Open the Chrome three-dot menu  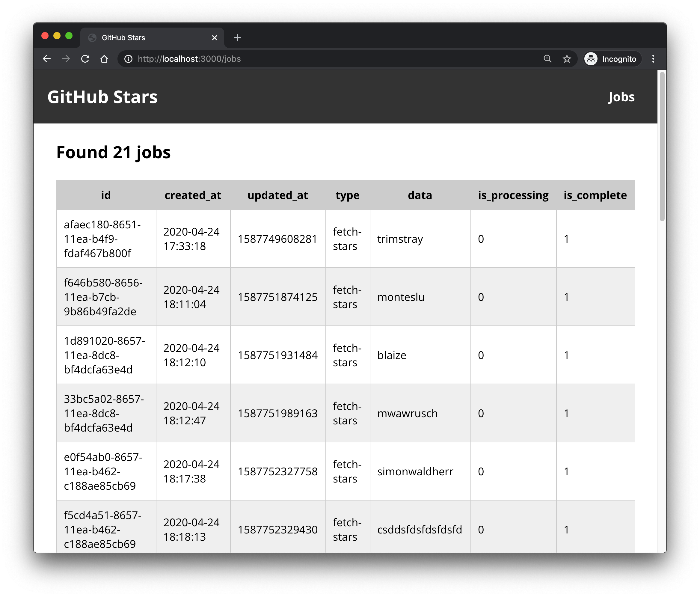(653, 59)
